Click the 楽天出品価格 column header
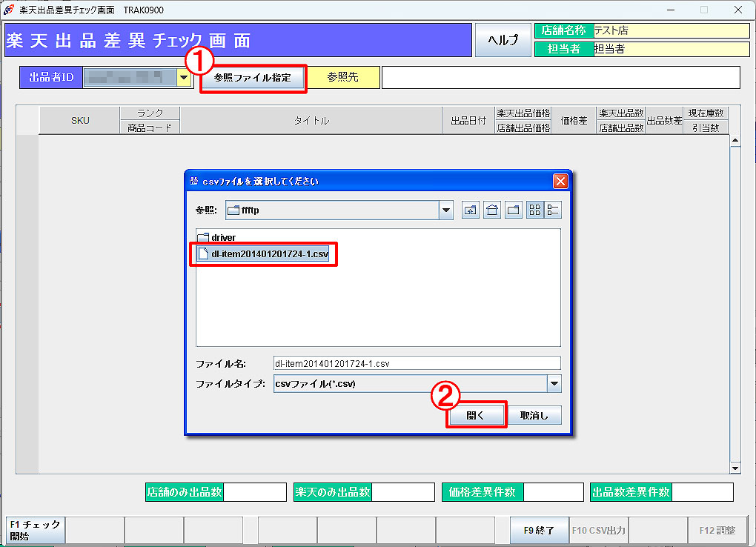 click(x=523, y=113)
